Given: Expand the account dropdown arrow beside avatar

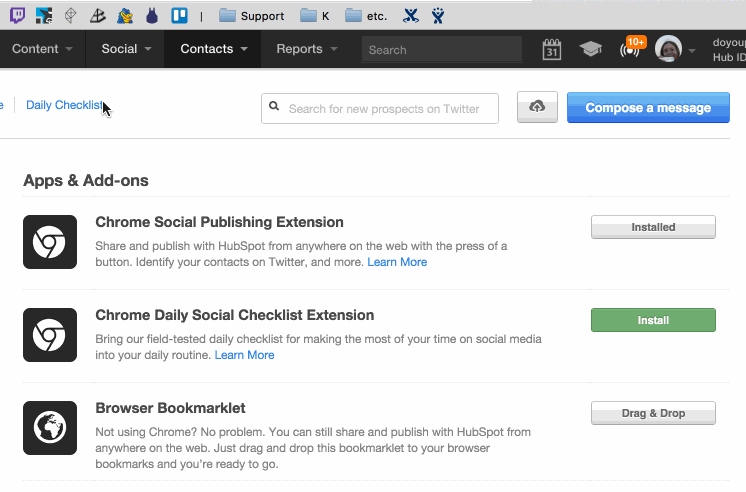Looking at the screenshot, I should 692,50.
